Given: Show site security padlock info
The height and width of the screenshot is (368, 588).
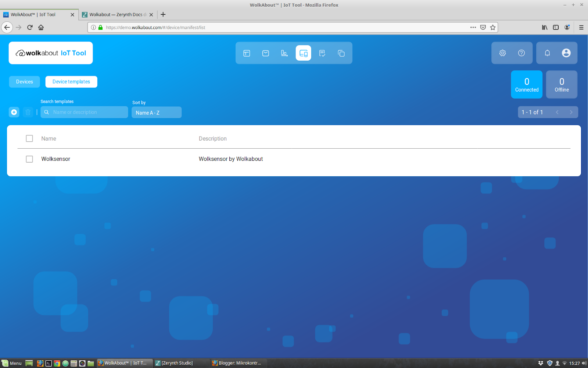Looking at the screenshot, I should click(x=100, y=27).
